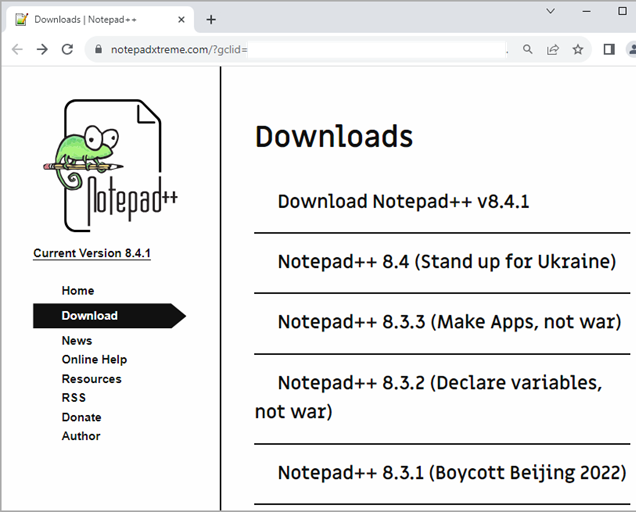Bookmark this page with the star icon
Image resolution: width=636 pixels, height=512 pixels.
click(x=578, y=49)
